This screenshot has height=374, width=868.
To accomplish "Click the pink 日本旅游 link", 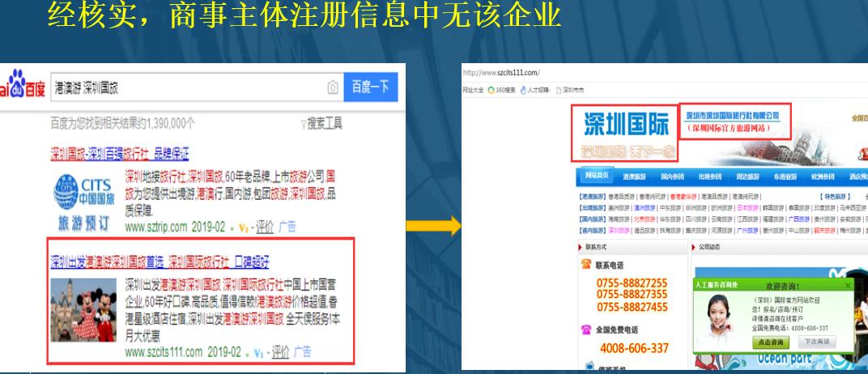I will click(x=747, y=208).
